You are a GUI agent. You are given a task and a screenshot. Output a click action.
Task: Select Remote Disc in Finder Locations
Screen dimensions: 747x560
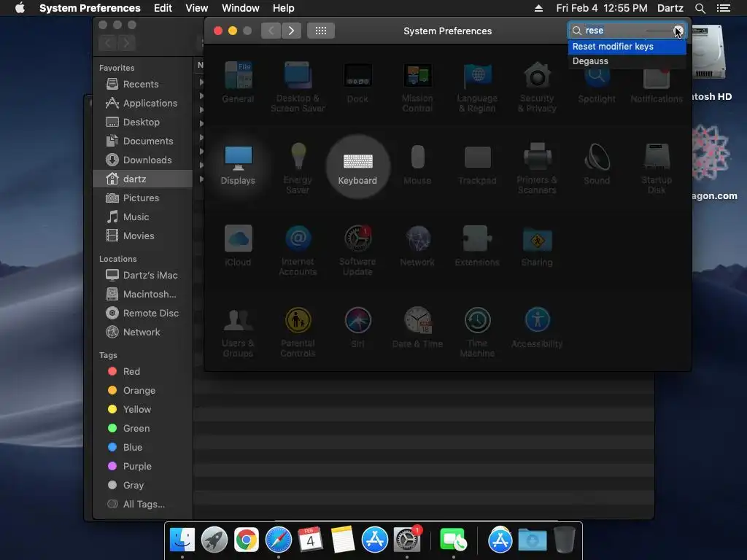[x=143, y=314]
